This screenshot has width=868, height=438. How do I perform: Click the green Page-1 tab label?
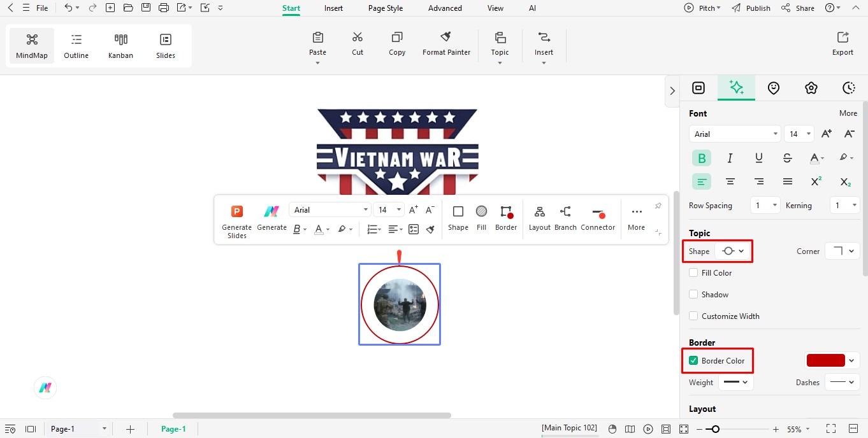[x=173, y=429]
